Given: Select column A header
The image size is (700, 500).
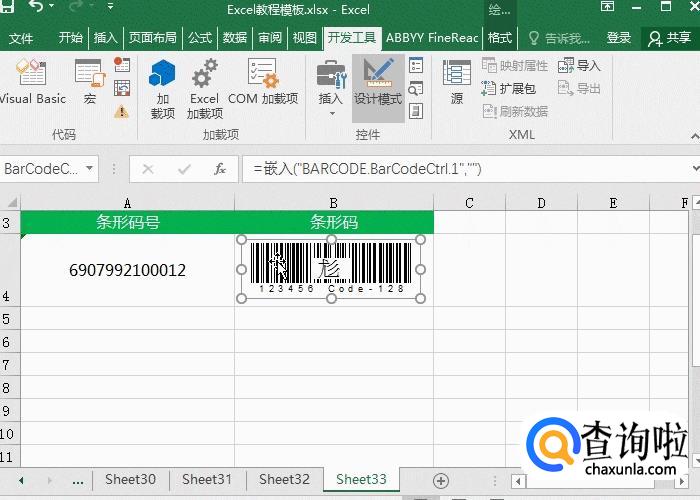Looking at the screenshot, I should 127,203.
